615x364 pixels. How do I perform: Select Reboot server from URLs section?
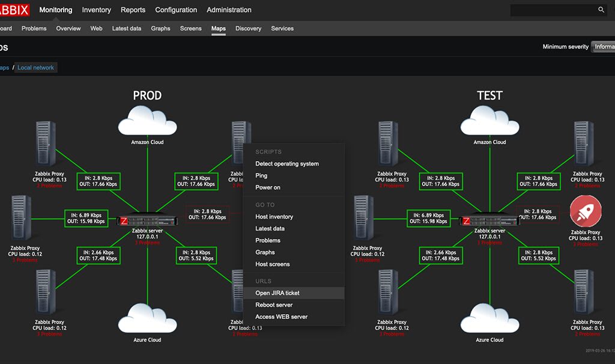(x=273, y=305)
